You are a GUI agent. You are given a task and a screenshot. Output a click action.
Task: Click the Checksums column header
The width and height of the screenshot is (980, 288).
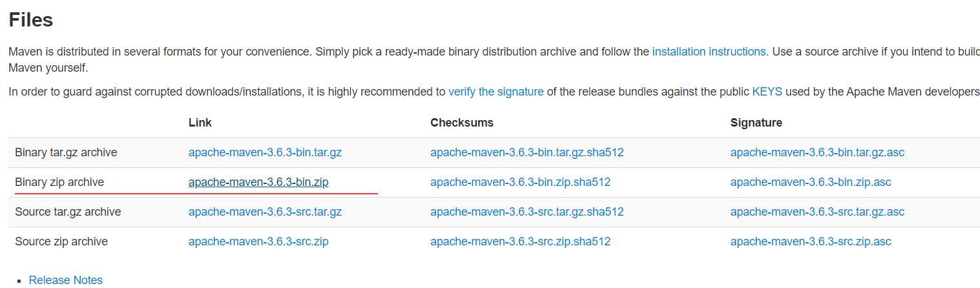pos(461,123)
